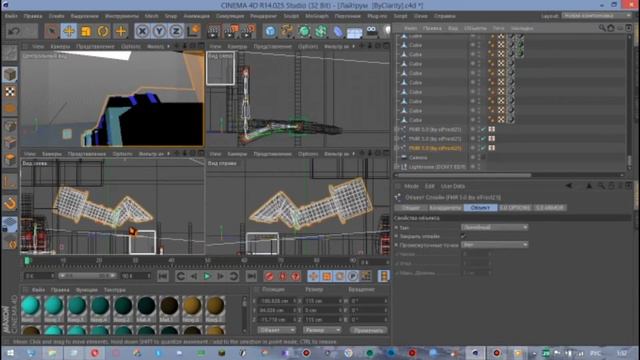Open the Plug-ins menu

click(377, 16)
